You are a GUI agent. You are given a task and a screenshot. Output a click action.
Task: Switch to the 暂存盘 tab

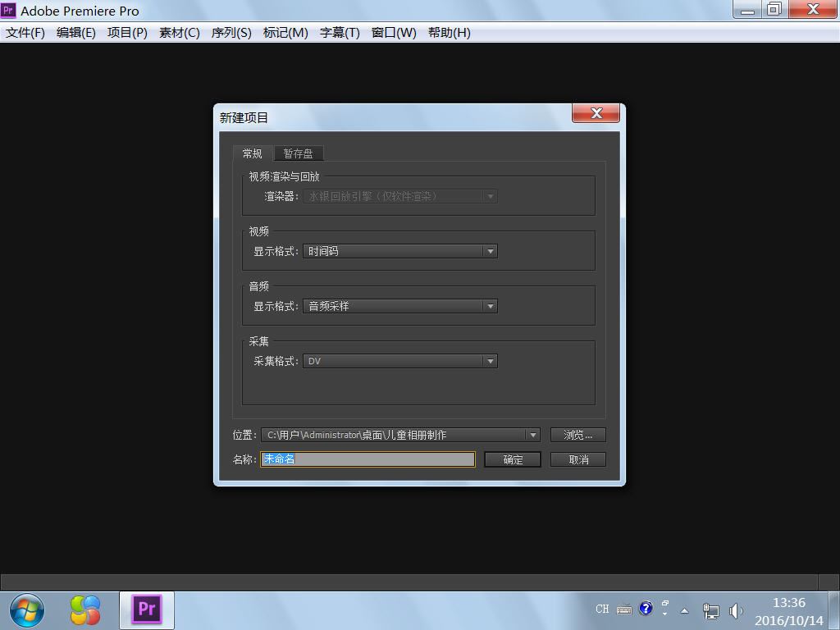point(299,153)
